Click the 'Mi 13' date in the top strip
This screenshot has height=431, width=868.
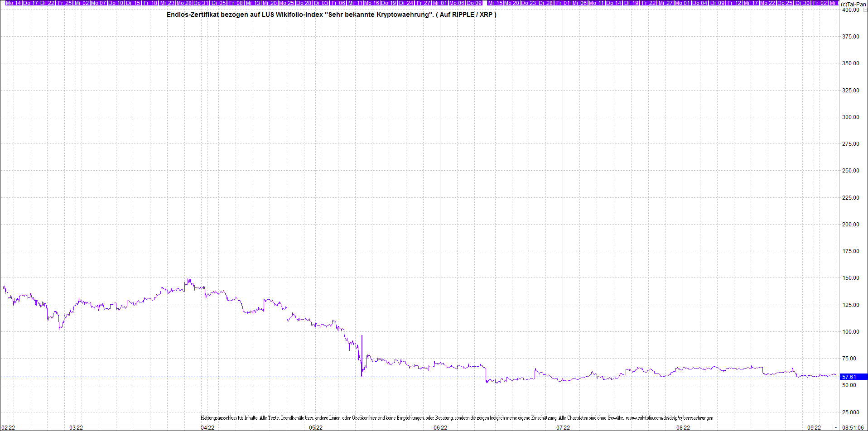click(x=253, y=3)
